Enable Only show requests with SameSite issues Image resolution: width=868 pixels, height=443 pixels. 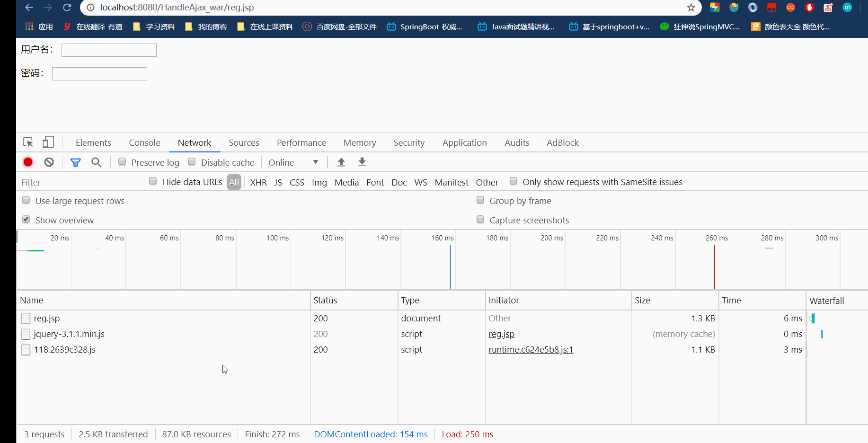(514, 181)
